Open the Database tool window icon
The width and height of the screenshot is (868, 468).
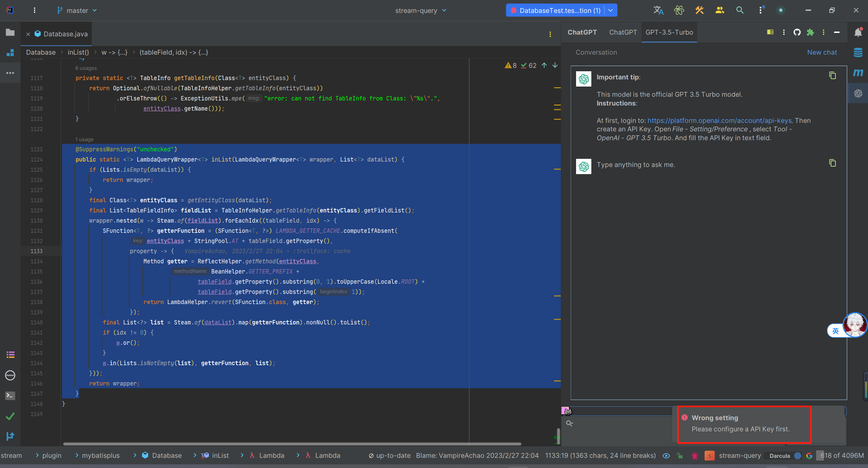pyautogui.click(x=858, y=52)
